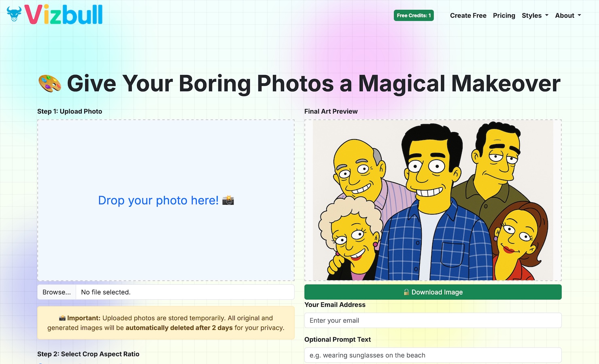
Task: Focus the Enter your email field
Action: coord(433,320)
